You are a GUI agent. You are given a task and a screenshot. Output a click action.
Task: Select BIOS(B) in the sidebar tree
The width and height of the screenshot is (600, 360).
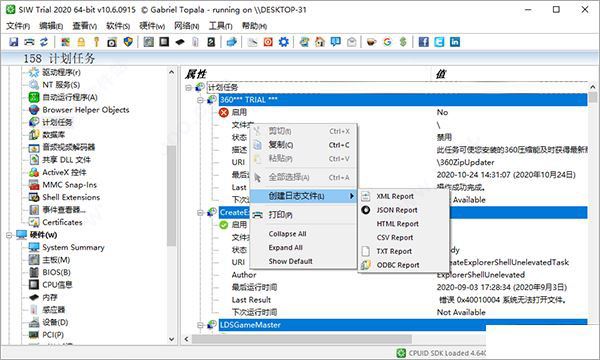pos(56,272)
